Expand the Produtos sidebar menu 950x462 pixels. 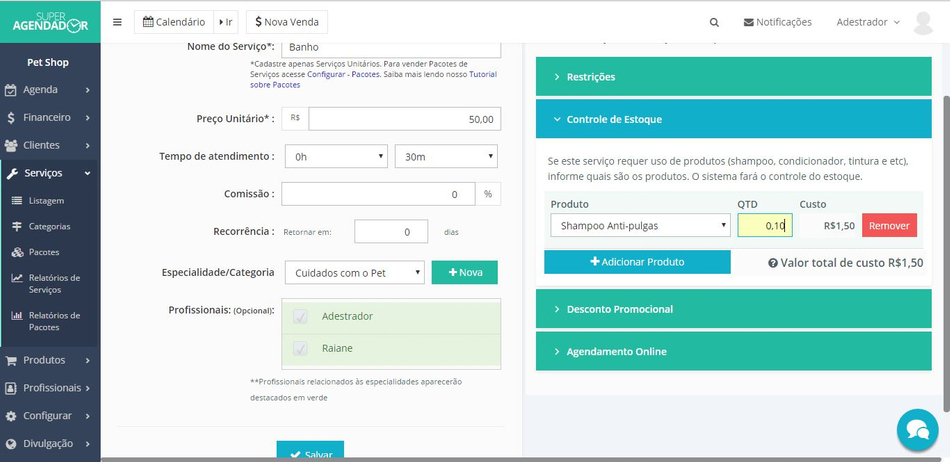tap(50, 360)
